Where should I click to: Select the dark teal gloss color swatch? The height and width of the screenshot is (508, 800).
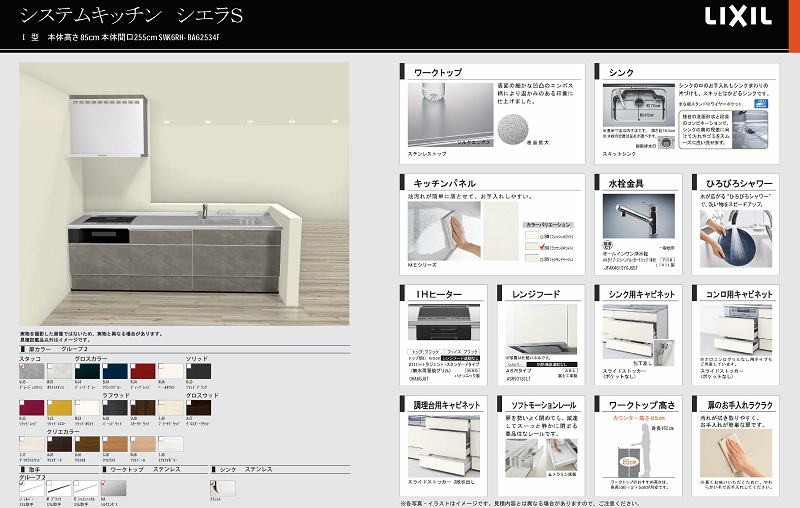point(87,371)
